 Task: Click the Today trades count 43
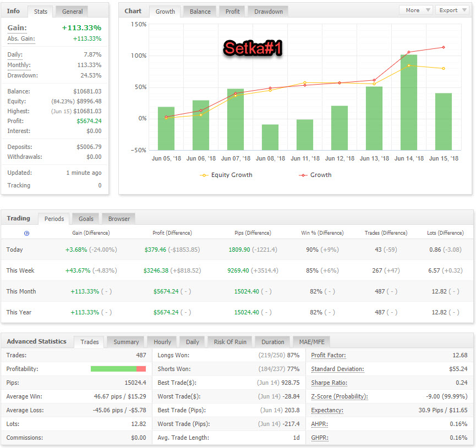coord(378,250)
